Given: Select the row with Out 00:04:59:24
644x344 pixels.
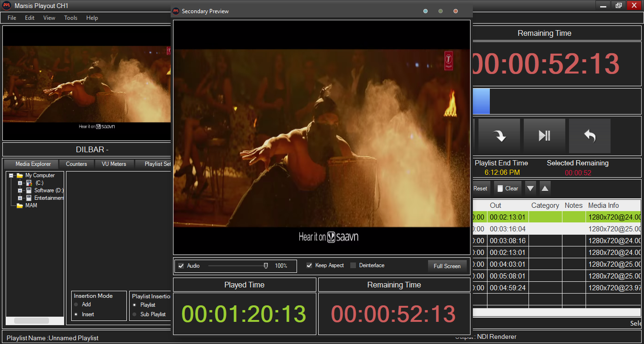Looking at the screenshot, I should (556, 288).
